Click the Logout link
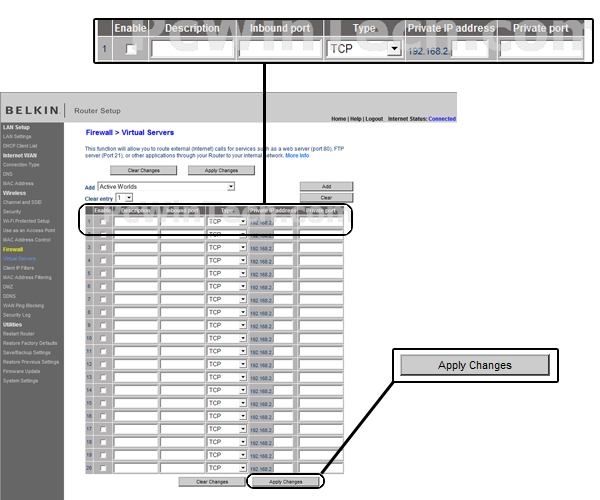Viewport: 600px width, 500px height. tap(374, 119)
